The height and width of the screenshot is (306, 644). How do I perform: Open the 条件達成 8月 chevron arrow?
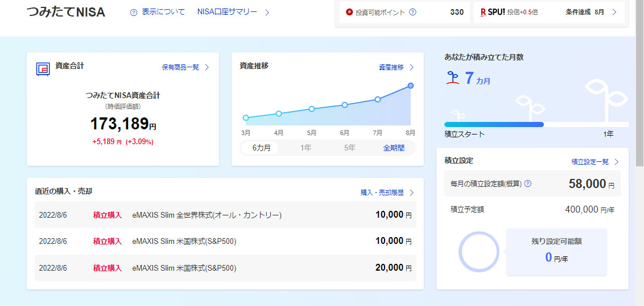(x=614, y=12)
